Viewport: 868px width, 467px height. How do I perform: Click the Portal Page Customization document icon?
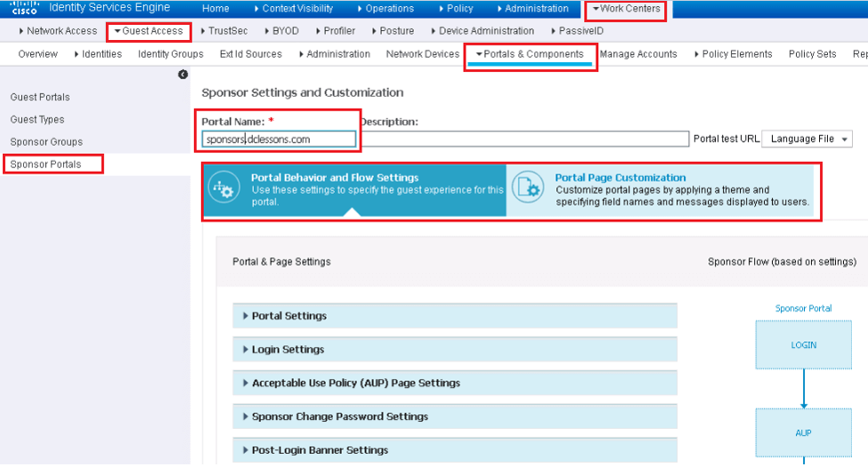pos(528,188)
